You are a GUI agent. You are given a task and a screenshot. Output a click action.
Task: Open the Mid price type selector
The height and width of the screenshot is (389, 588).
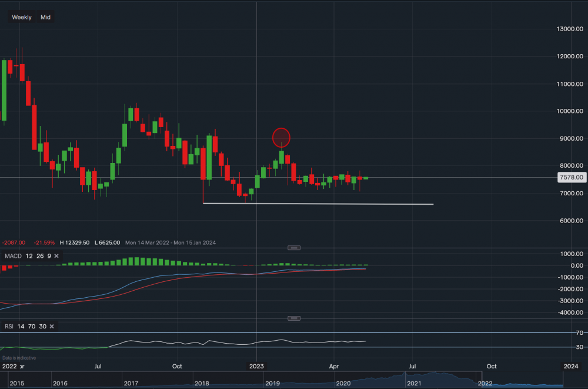tap(45, 17)
